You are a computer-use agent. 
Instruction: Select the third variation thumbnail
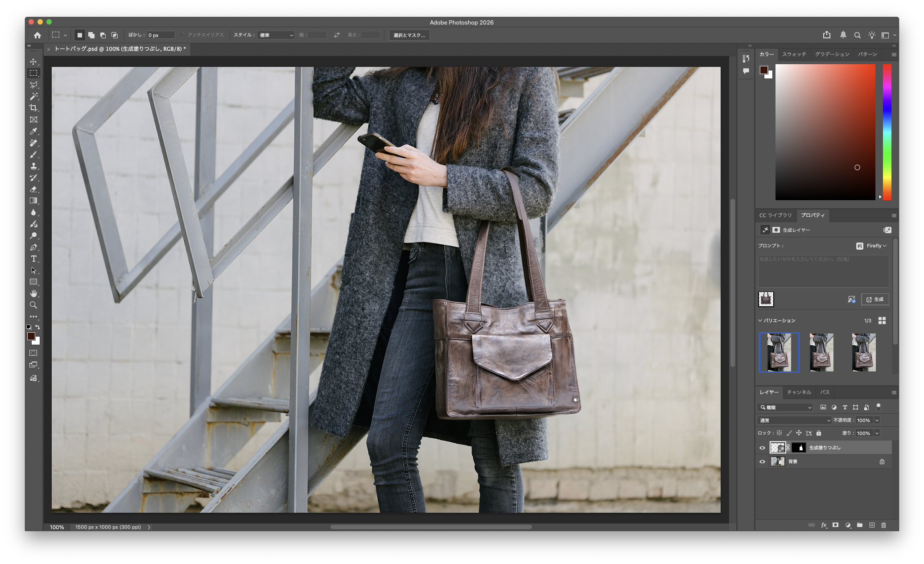pyautogui.click(x=863, y=352)
